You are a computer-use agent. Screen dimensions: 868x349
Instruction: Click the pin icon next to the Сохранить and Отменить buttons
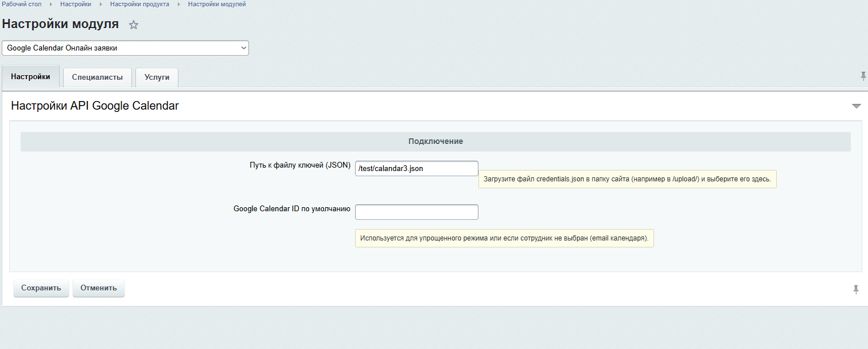click(856, 289)
